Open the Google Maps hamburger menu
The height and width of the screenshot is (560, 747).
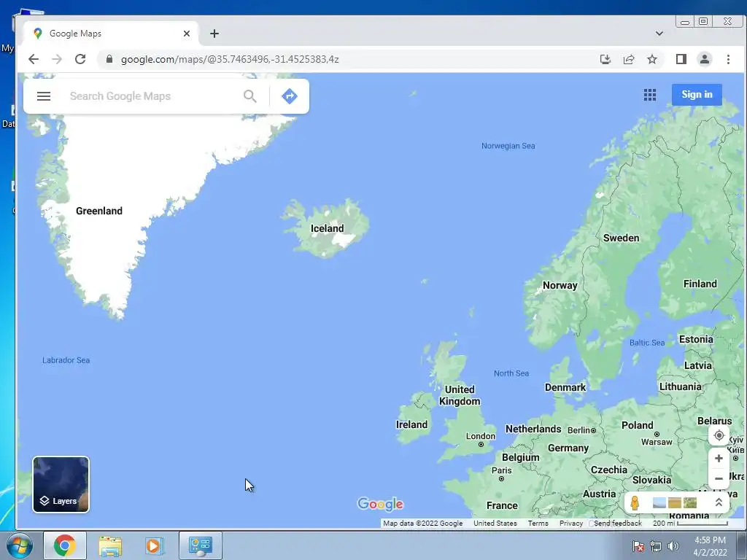44,96
